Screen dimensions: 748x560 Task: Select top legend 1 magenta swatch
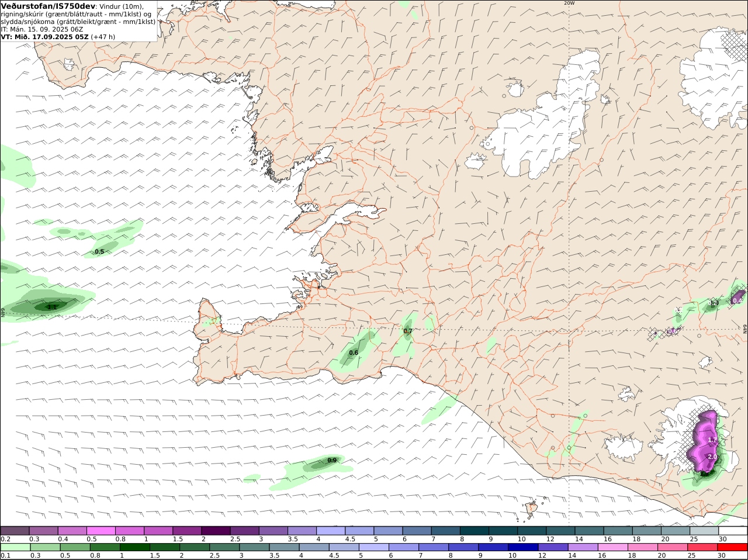[x=158, y=530]
